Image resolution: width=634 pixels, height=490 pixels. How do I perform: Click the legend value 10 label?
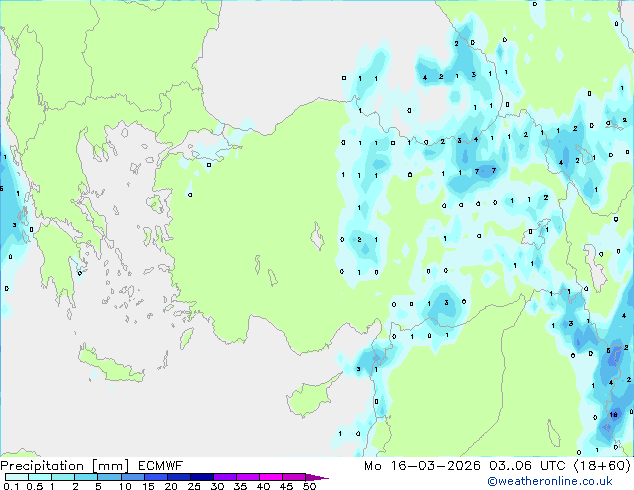click(125, 486)
